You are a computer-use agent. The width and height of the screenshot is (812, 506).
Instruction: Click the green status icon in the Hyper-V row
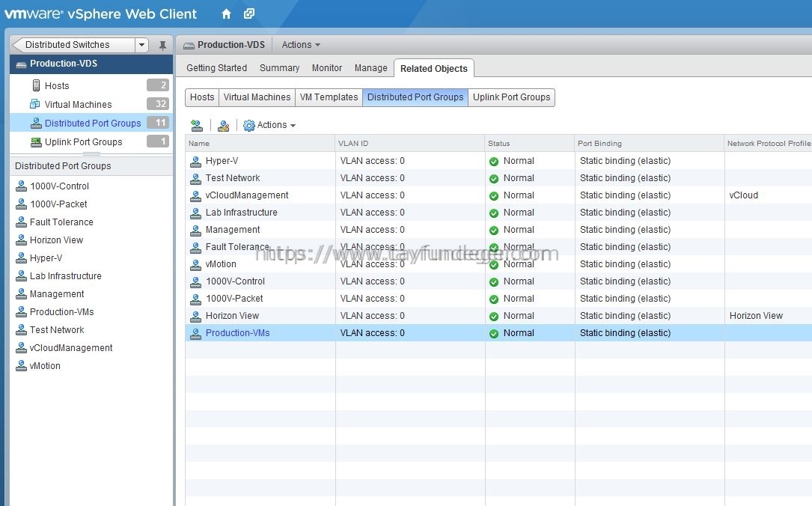tap(494, 162)
